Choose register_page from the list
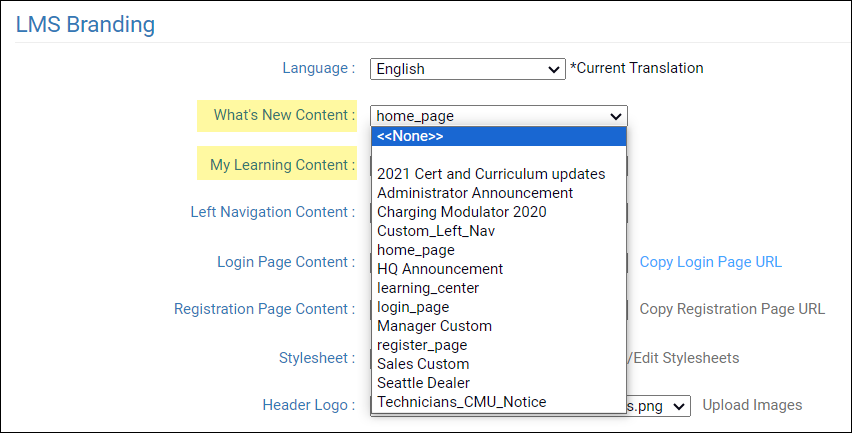 pos(422,345)
